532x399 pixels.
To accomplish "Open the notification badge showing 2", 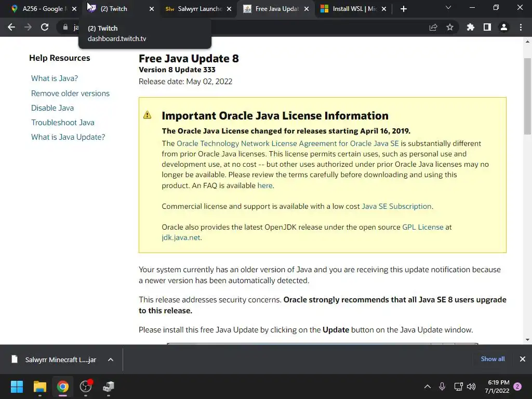I will click(518, 387).
